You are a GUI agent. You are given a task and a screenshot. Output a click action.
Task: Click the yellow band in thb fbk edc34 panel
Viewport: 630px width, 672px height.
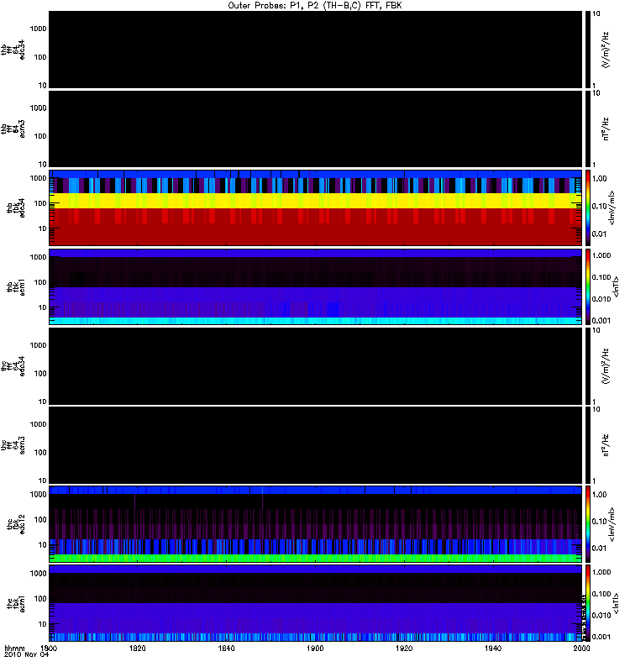click(315, 201)
